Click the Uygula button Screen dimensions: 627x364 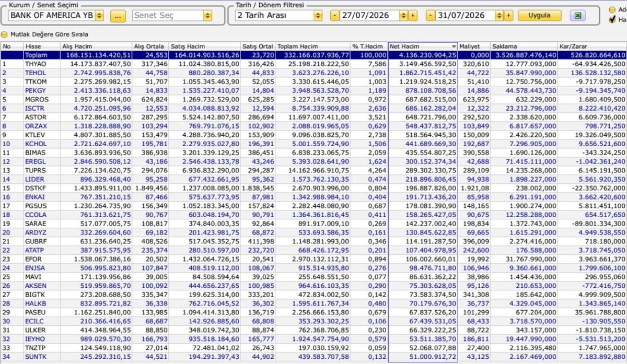pyautogui.click(x=539, y=16)
